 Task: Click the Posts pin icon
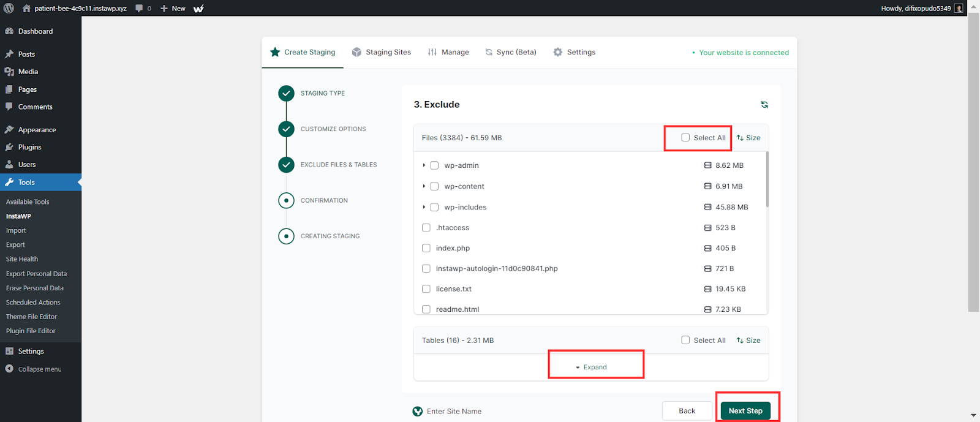9,55
